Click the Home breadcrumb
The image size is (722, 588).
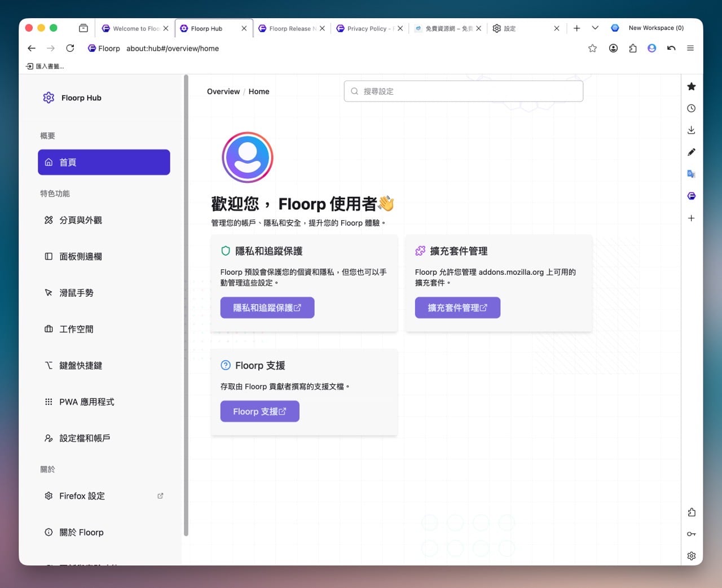259,91
